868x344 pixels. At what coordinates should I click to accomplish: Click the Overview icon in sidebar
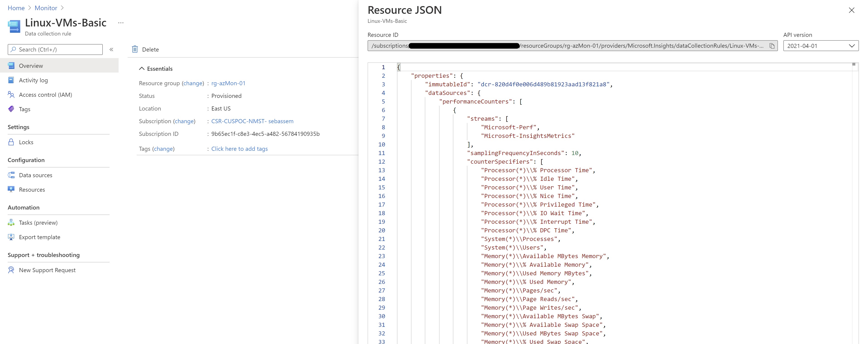point(11,65)
